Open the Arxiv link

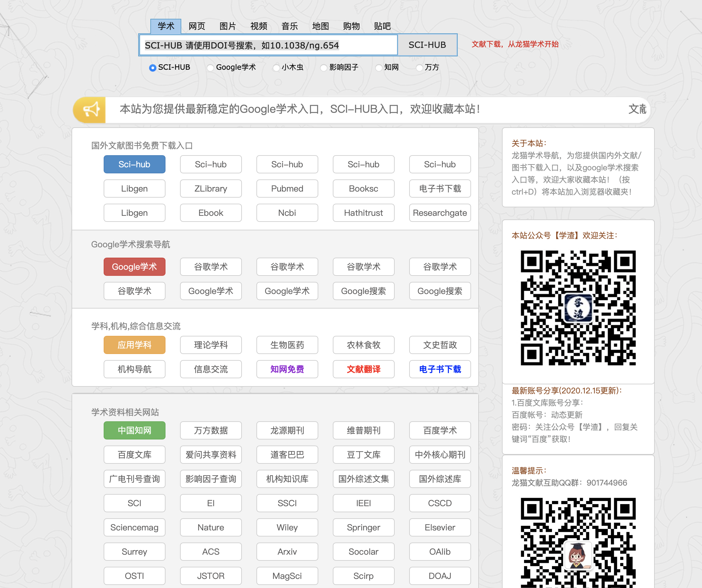click(x=287, y=552)
